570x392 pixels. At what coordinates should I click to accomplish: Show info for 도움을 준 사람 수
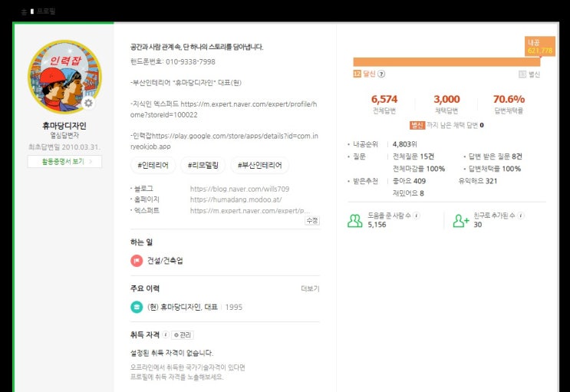[x=417, y=216]
